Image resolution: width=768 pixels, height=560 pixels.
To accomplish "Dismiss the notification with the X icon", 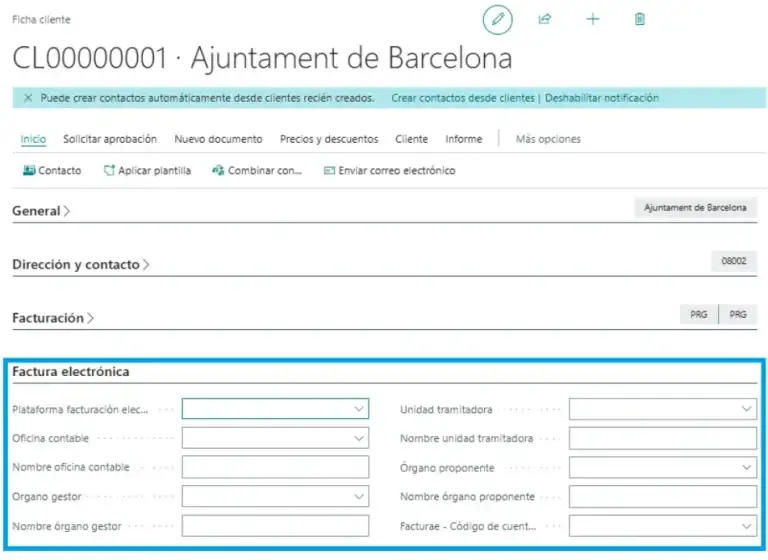I will point(28,98).
